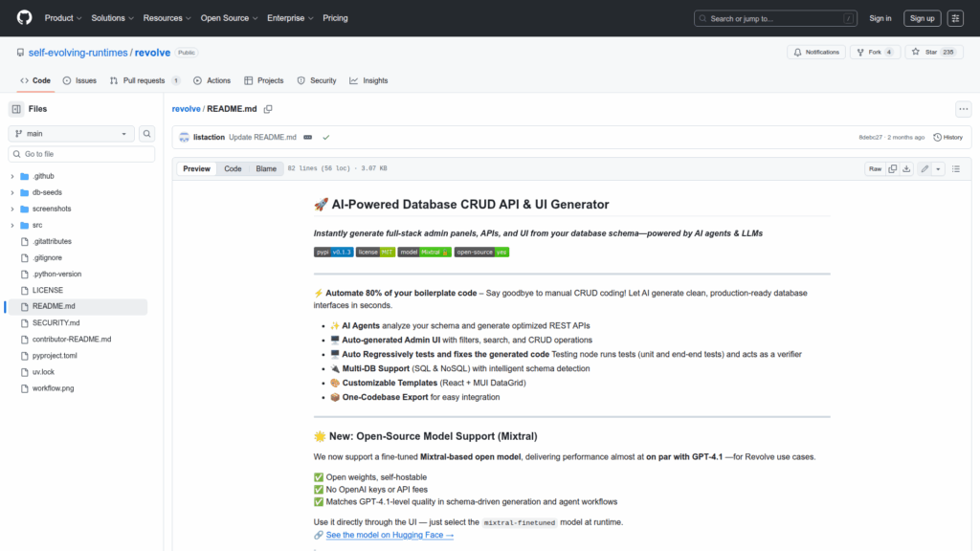Open the revolve repository name link

coord(152,53)
